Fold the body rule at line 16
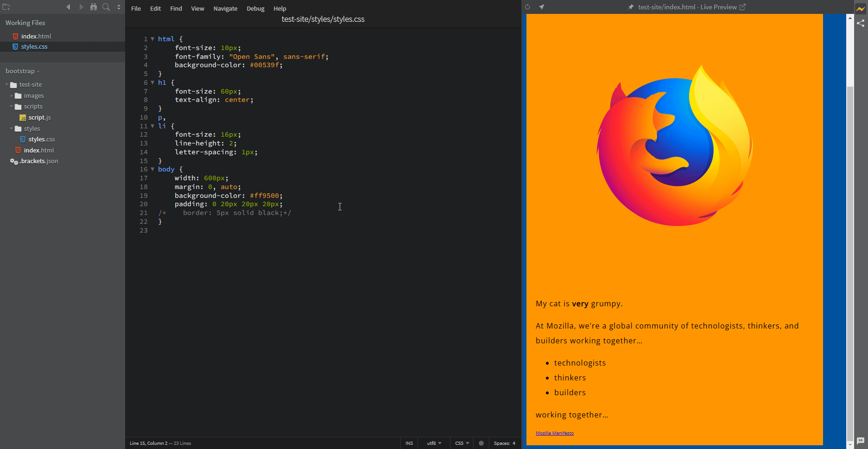Viewport: 868px width, 449px height. coord(152,169)
